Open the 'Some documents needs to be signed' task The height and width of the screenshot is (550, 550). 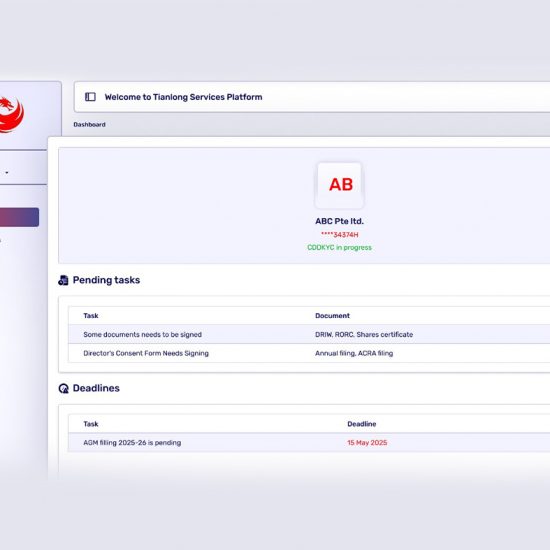(x=142, y=335)
